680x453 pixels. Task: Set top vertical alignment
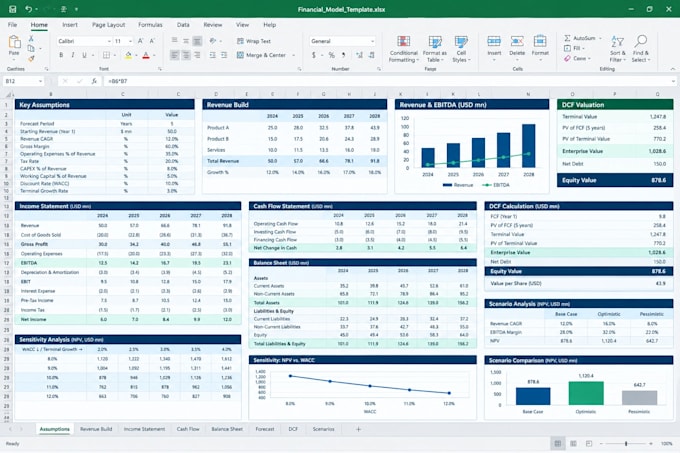[174, 41]
